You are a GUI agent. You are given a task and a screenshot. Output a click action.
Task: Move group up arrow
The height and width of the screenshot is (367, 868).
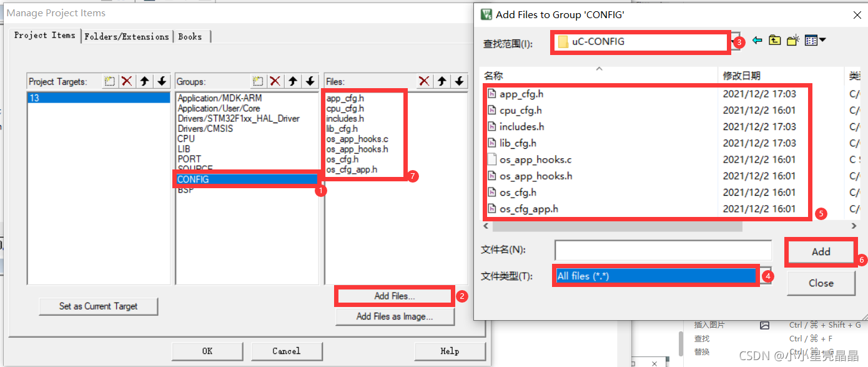pyautogui.click(x=292, y=81)
